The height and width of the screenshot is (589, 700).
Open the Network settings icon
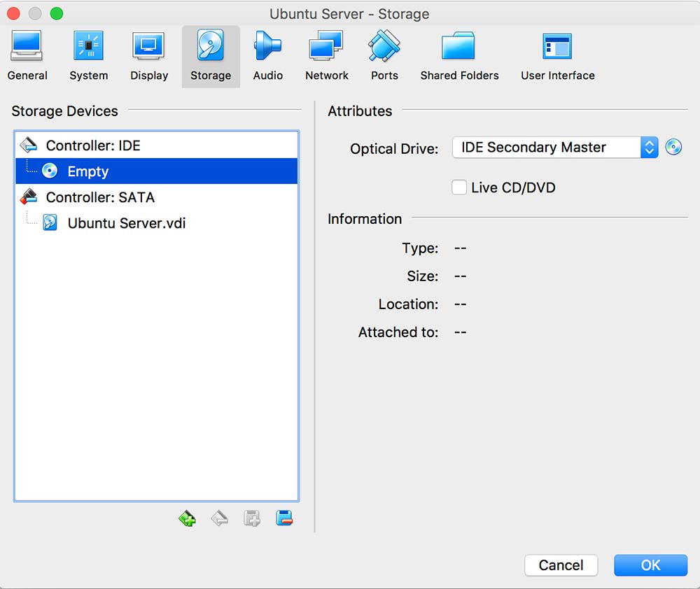click(326, 56)
